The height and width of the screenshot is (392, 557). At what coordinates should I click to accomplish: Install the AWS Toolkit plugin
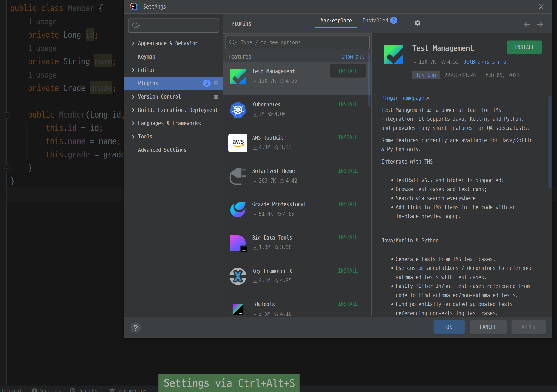pos(348,138)
